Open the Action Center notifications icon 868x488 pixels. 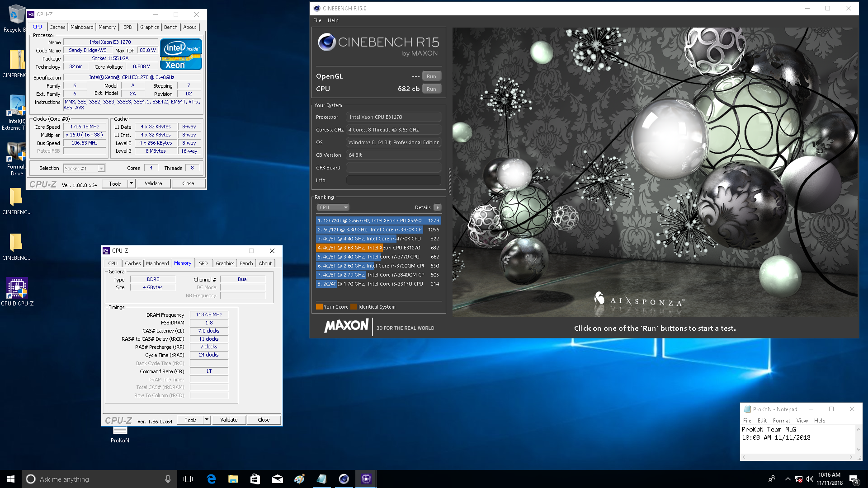(854, 479)
